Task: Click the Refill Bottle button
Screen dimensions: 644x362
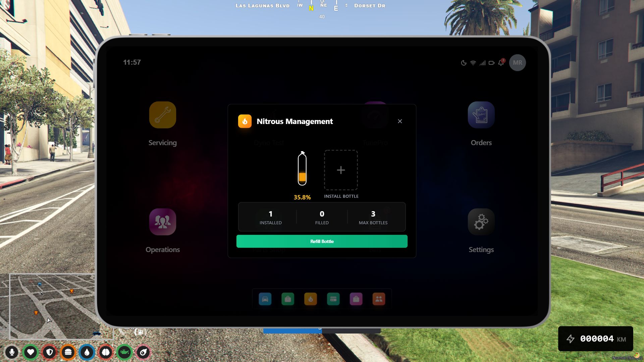Action: click(322, 241)
